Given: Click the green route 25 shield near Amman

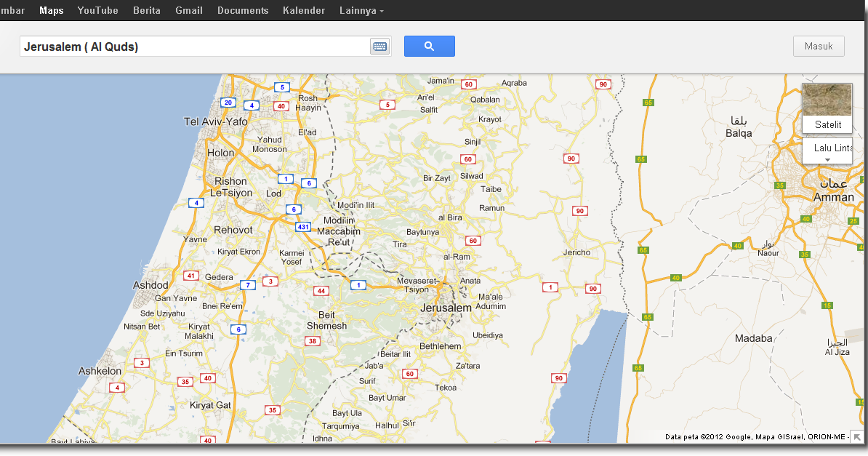Looking at the screenshot, I should click(x=853, y=221).
